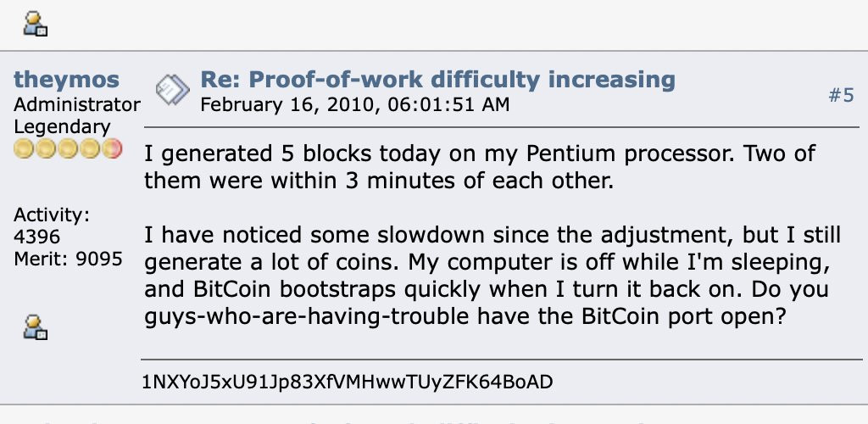
Task: Click the paragraph starting 'I have noticed some slowdown'
Action: point(492,276)
